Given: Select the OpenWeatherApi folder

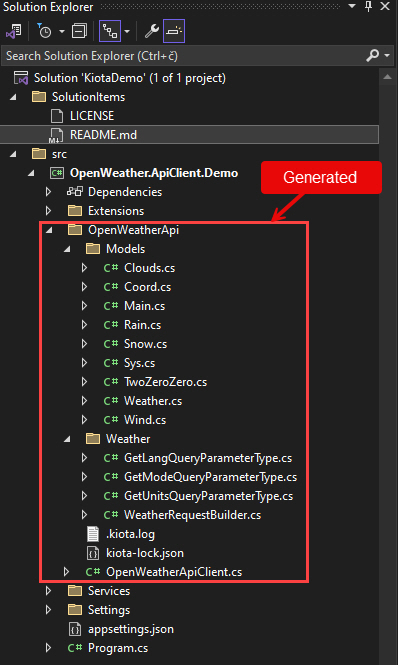Looking at the screenshot, I should (x=133, y=230).
